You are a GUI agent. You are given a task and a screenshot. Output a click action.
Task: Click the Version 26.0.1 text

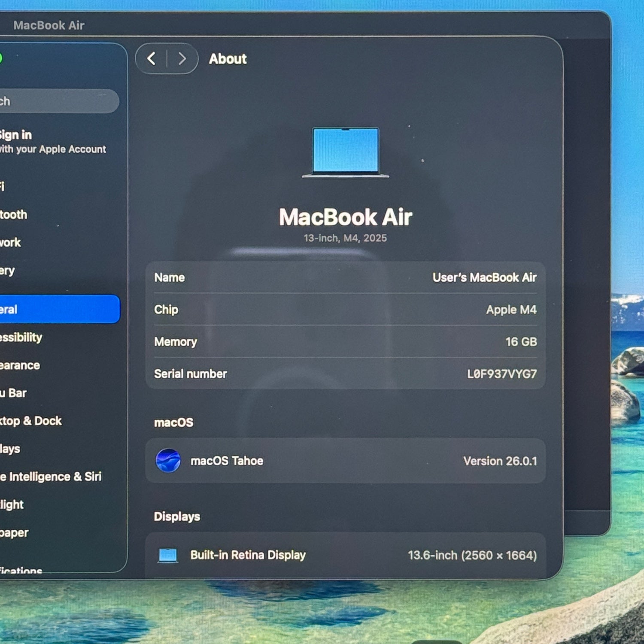[500, 461]
